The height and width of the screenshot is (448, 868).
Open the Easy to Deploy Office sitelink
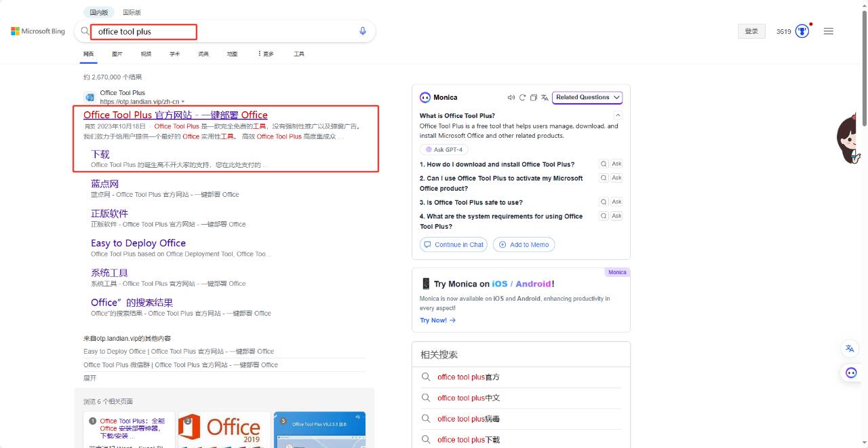point(138,243)
